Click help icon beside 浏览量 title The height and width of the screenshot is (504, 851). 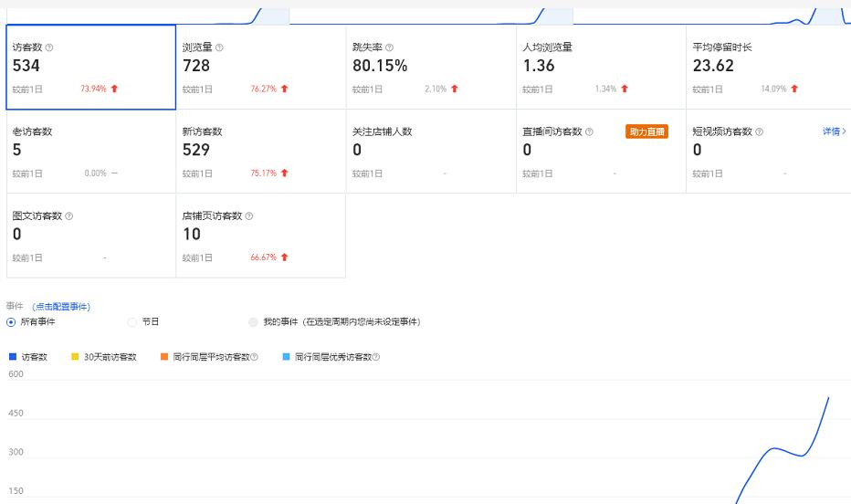[x=219, y=47]
